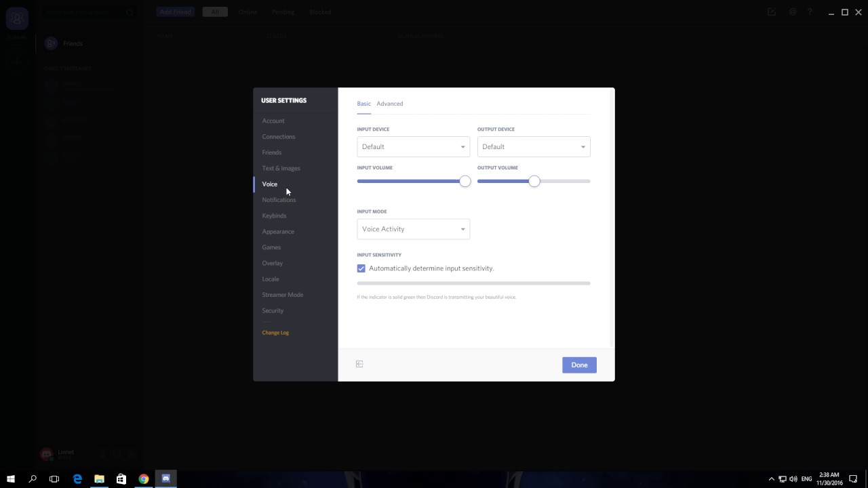868x488 pixels.
Task: Click the Input Volume slider handle
Action: tap(465, 181)
